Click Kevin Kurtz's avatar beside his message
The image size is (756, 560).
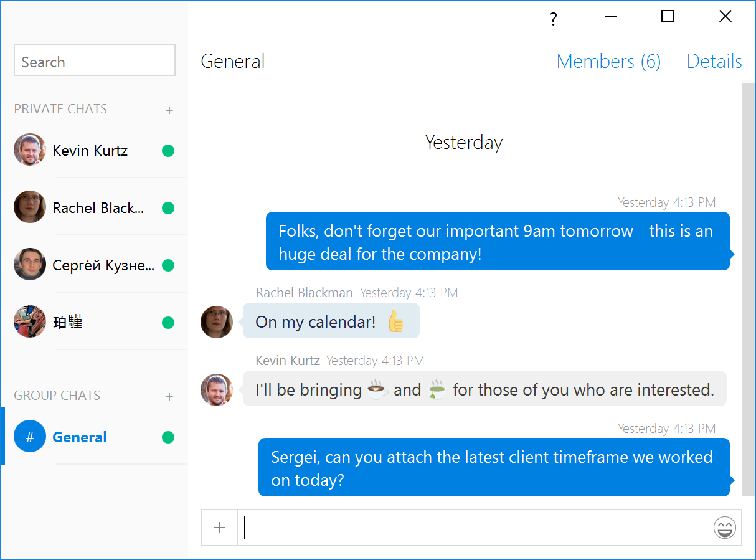click(217, 390)
